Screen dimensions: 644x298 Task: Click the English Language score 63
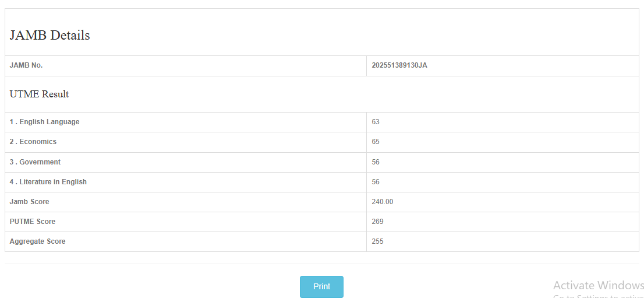pyautogui.click(x=376, y=122)
